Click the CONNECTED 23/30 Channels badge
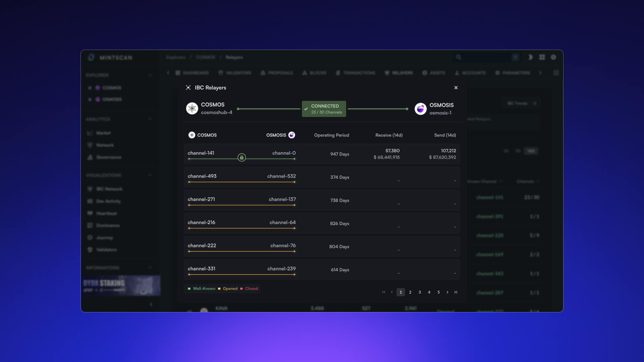 (324, 109)
